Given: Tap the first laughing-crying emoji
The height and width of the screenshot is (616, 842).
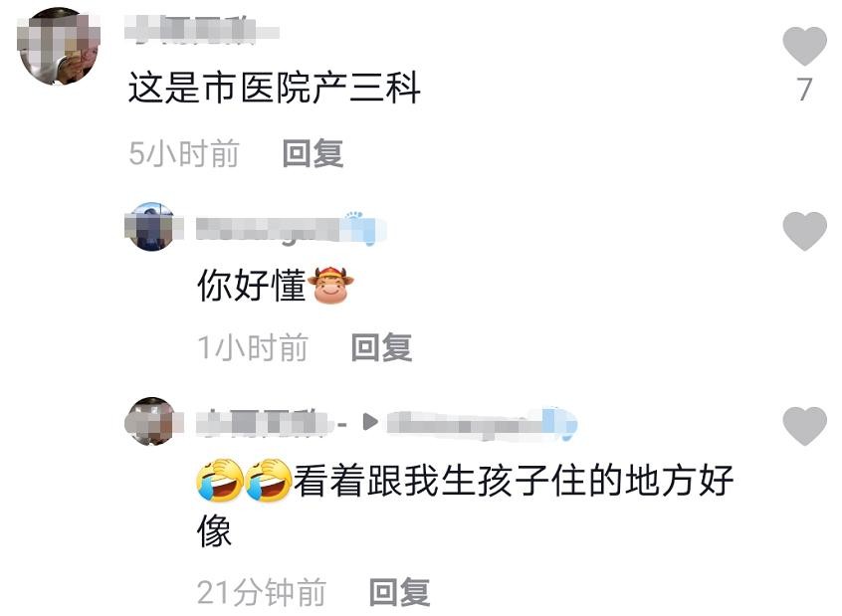Looking at the screenshot, I should pyautogui.click(x=220, y=480).
